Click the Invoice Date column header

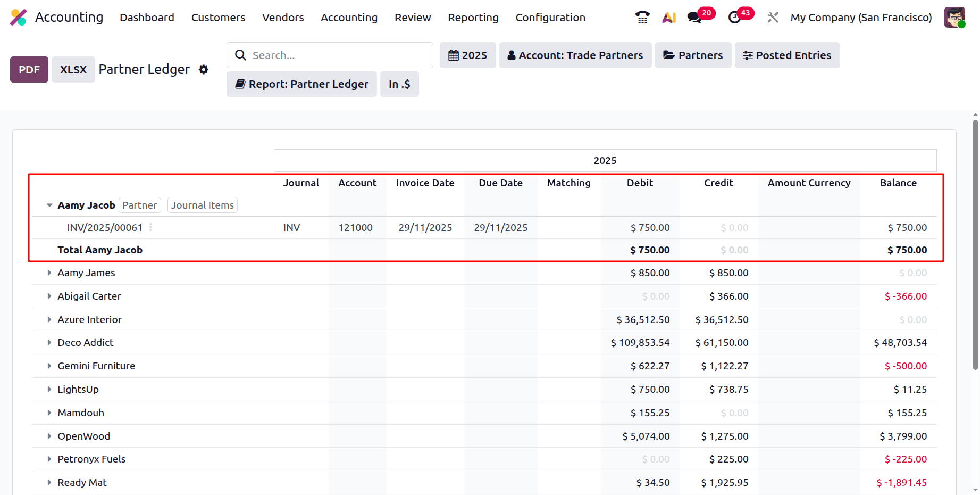(425, 183)
